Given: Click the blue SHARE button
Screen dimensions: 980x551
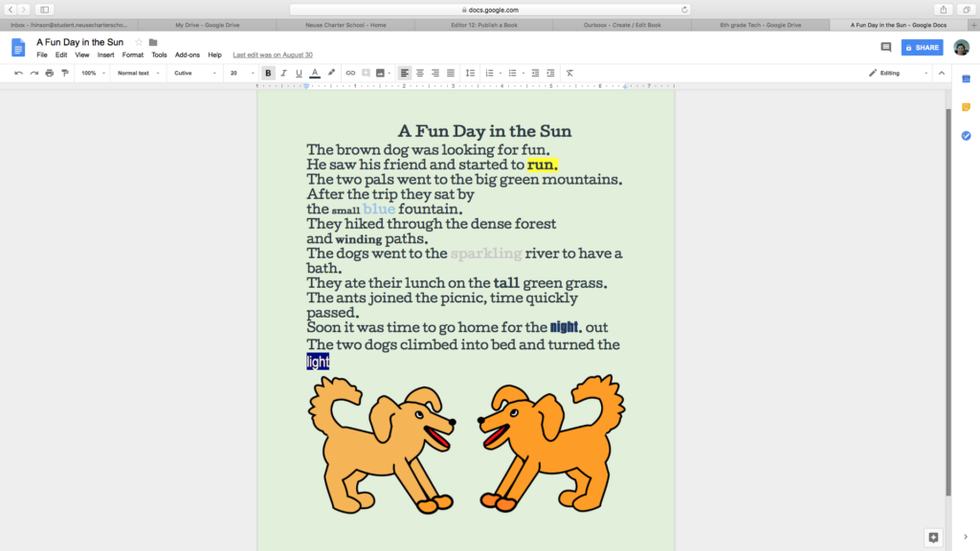Looking at the screenshot, I should 921,47.
